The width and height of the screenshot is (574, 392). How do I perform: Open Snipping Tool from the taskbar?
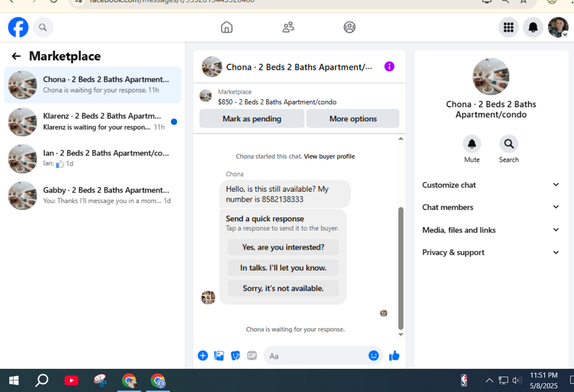[100, 381]
